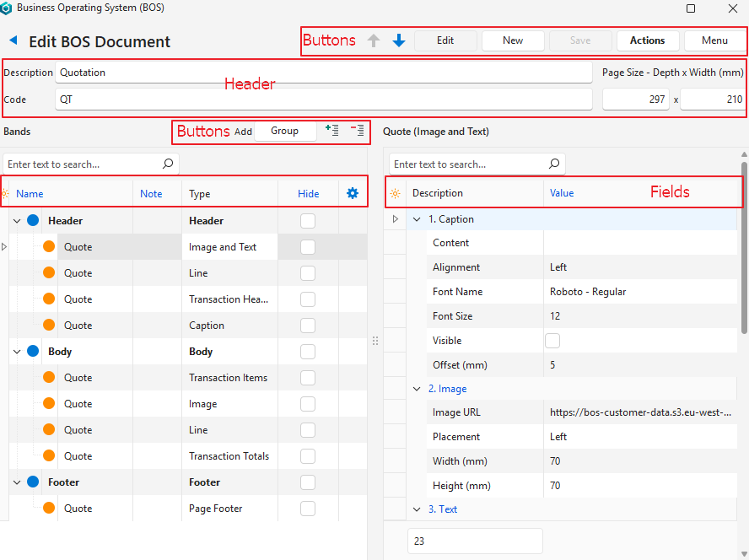Screen dimensions: 749x560
Task: Open the Actions menu
Action: point(647,40)
